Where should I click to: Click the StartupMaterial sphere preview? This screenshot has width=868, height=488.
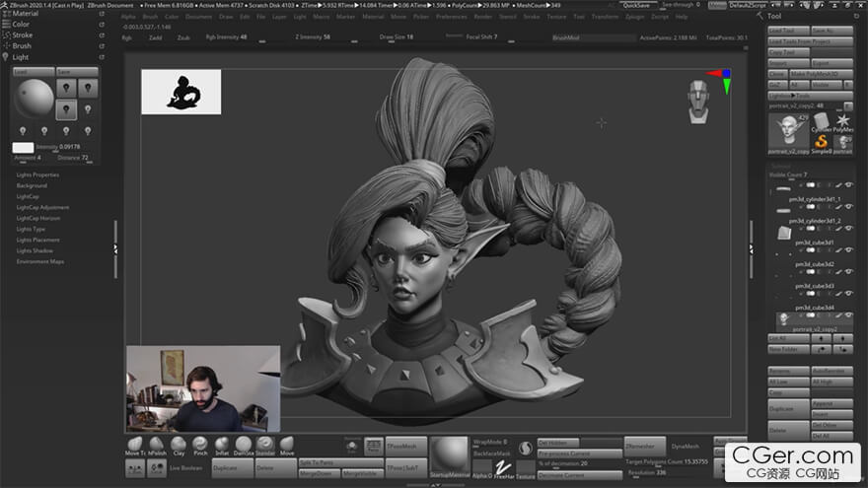pos(449,457)
